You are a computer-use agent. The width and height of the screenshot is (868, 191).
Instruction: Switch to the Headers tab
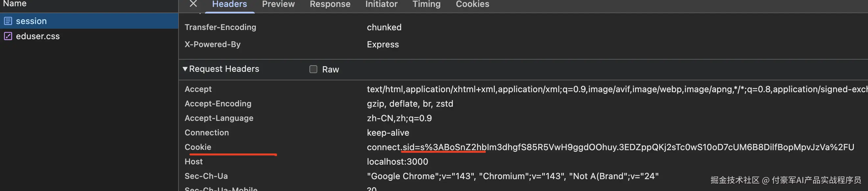[x=229, y=4]
